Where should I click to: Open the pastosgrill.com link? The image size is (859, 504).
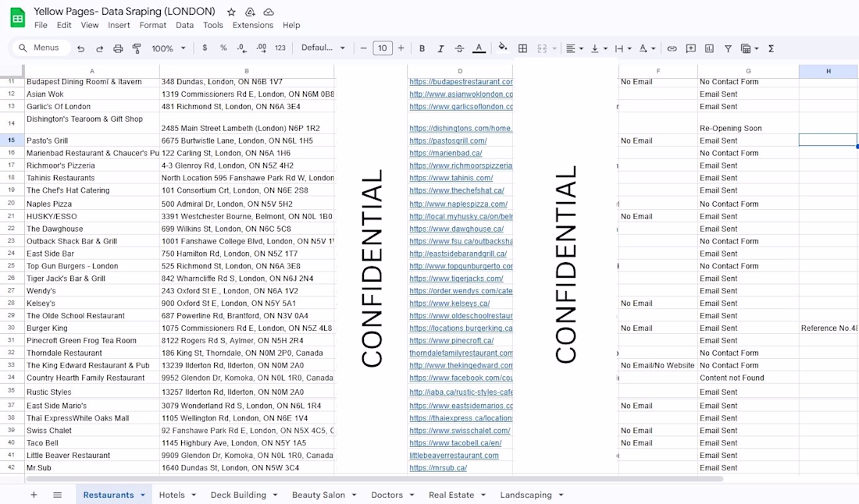tap(448, 140)
